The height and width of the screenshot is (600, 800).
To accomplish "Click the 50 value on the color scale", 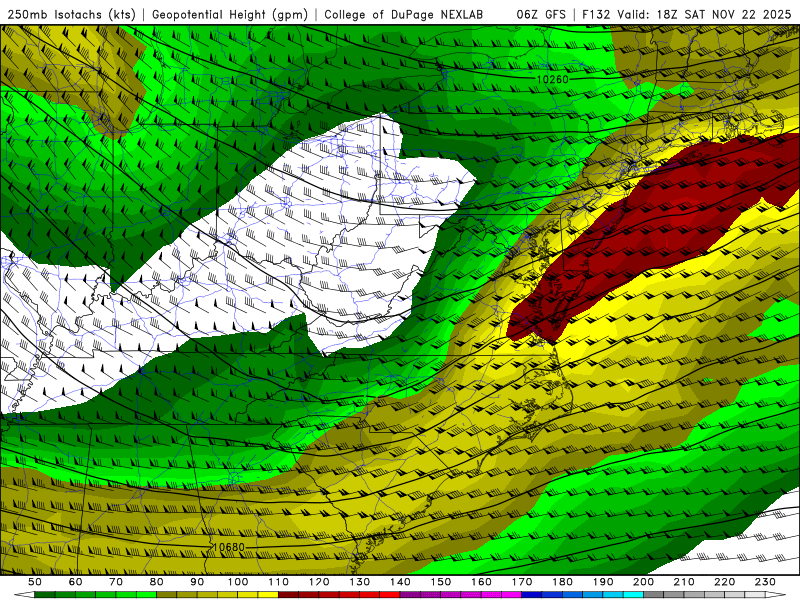I will (35, 582).
